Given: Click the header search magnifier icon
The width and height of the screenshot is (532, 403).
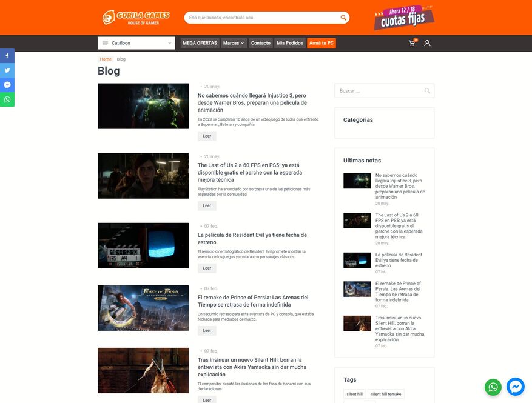Looking at the screenshot, I should [343, 18].
